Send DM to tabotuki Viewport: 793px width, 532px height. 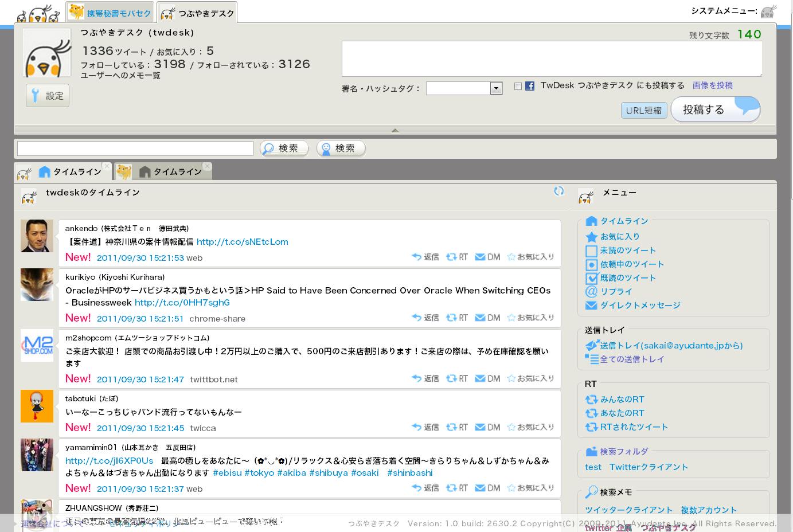(x=487, y=427)
